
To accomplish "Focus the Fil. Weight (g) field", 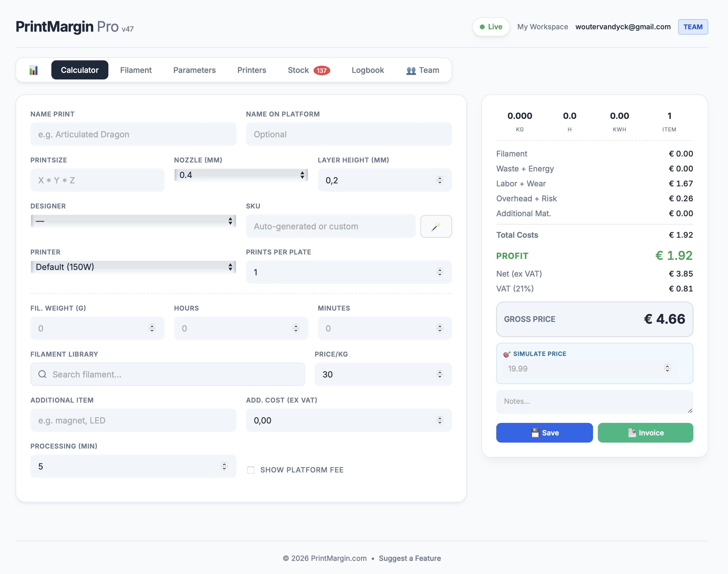I will (x=97, y=328).
